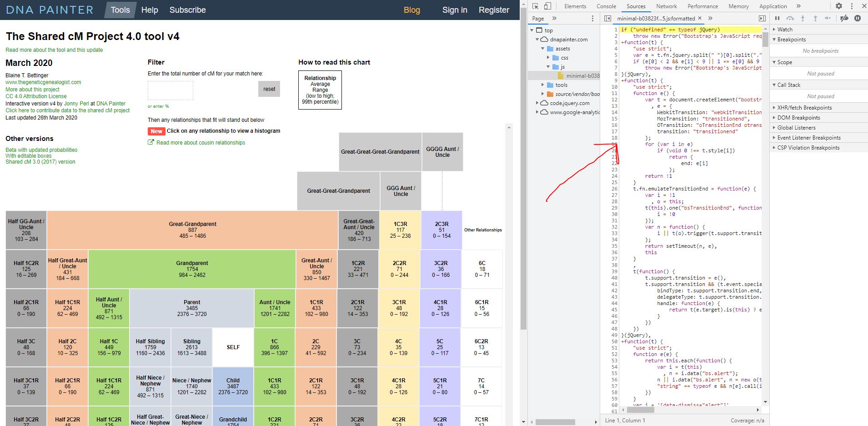Toggle pause on exceptions button
The height and width of the screenshot is (426, 868).
point(858,18)
